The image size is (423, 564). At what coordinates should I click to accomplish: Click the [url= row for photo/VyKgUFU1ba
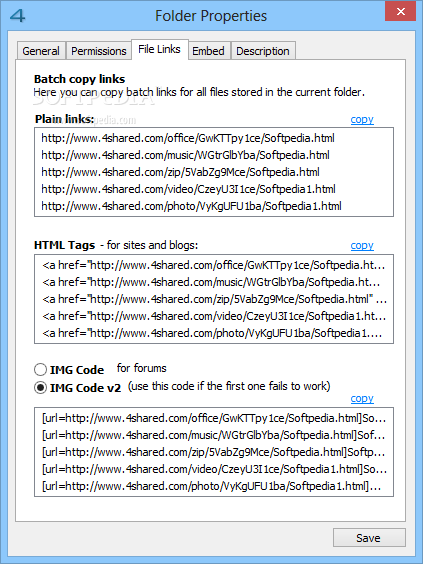(x=212, y=486)
